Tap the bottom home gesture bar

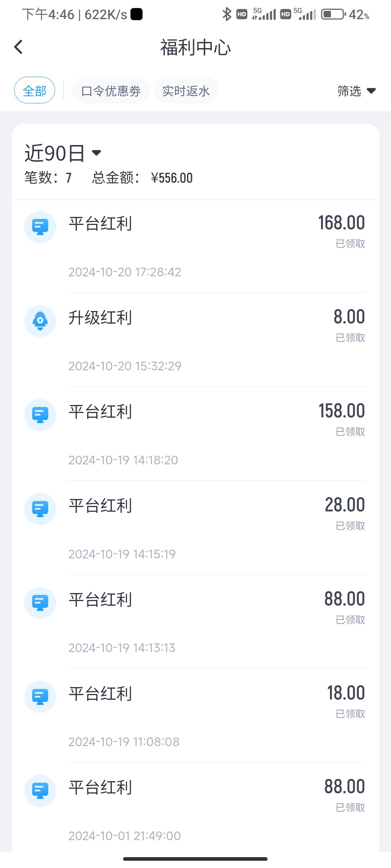[x=195, y=859]
